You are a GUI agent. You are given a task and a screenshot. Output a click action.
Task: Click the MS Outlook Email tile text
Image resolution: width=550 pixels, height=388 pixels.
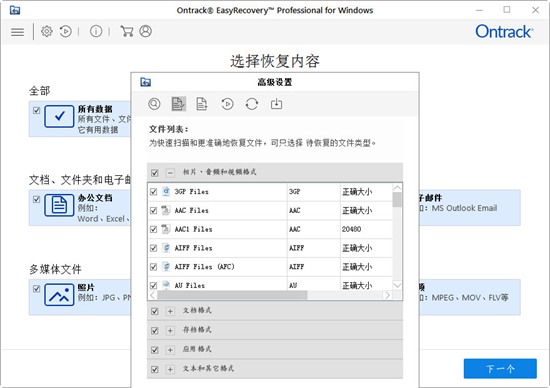464,208
